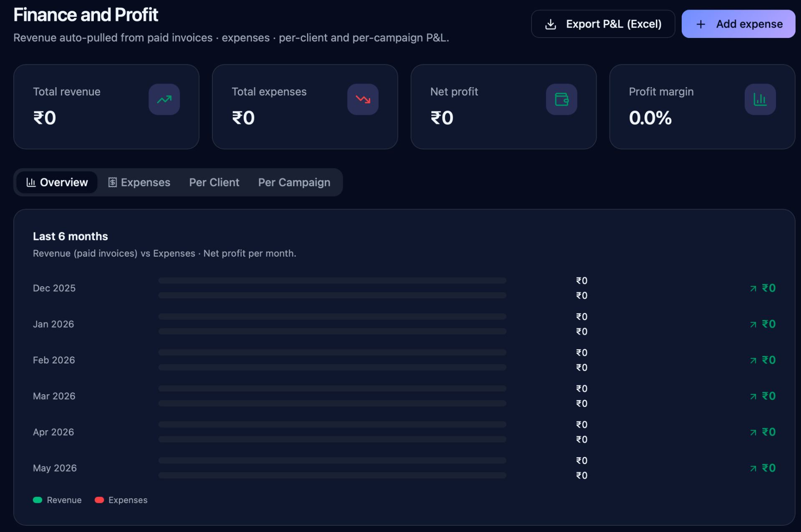801x532 pixels.
Task: Click the green ₹0 net profit for May 2026
Action: (x=769, y=468)
